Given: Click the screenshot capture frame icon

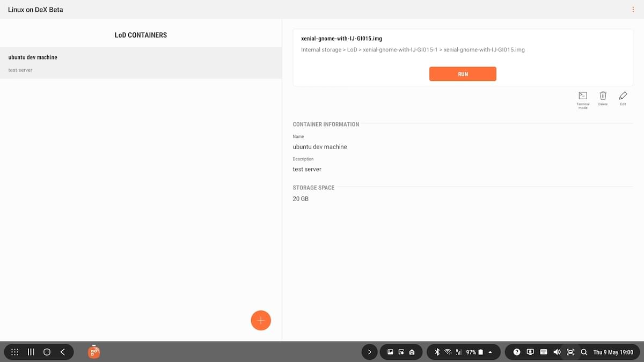Looking at the screenshot, I should [570, 352].
